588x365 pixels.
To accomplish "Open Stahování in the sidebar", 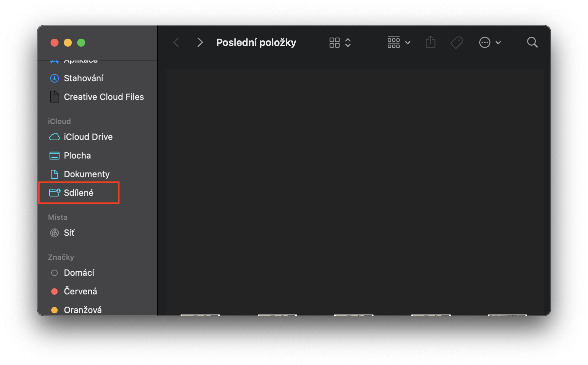I will [76, 78].
